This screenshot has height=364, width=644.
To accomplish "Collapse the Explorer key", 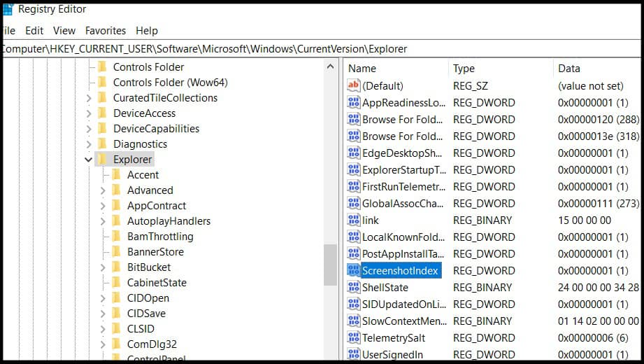I will point(88,160).
